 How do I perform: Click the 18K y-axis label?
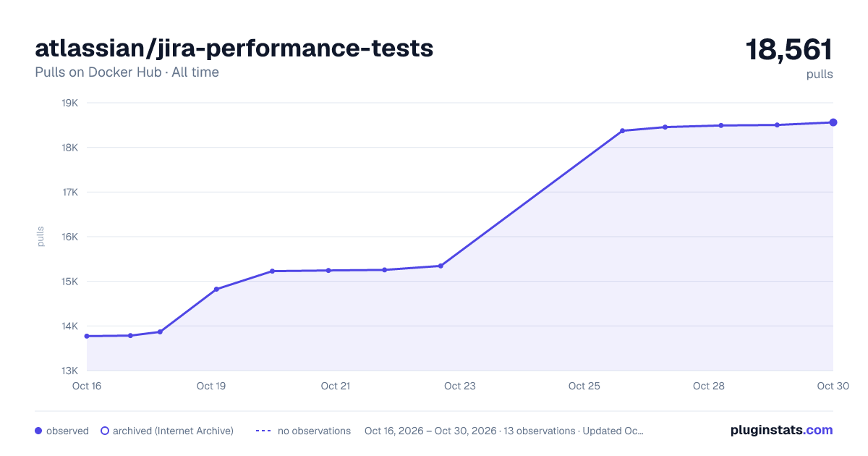click(x=70, y=148)
